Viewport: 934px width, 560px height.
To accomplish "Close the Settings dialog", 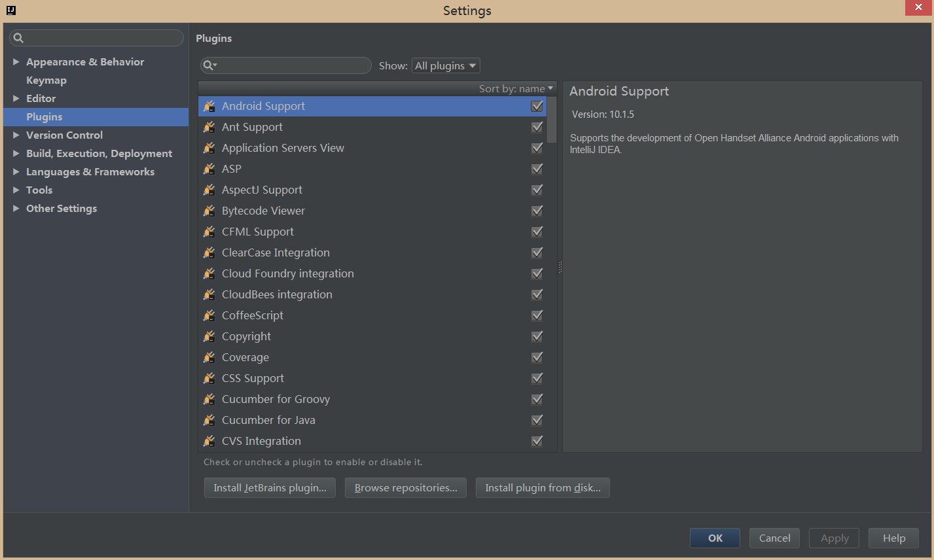I will pyautogui.click(x=918, y=7).
